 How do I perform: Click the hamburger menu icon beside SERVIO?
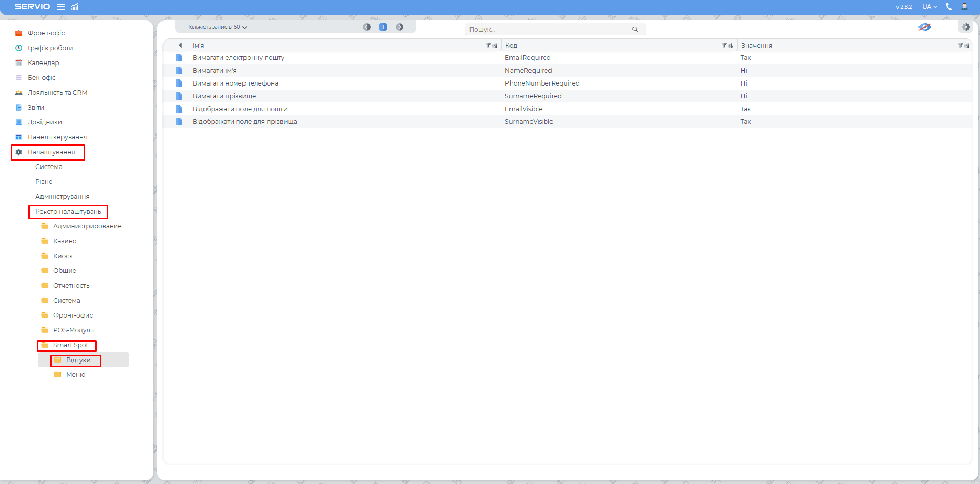coord(61,7)
